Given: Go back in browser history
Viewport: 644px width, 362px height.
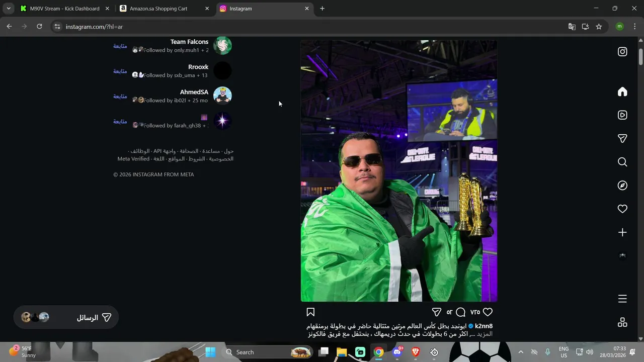Looking at the screenshot, I should (x=9, y=27).
